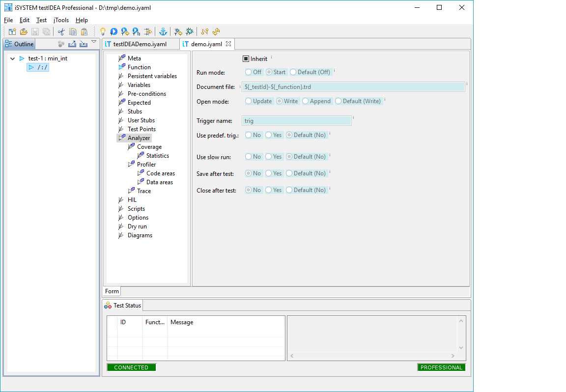This screenshot has height=392, width=566.
Task: Collapse the test-1 : min_int tree node
Action: pos(13,58)
